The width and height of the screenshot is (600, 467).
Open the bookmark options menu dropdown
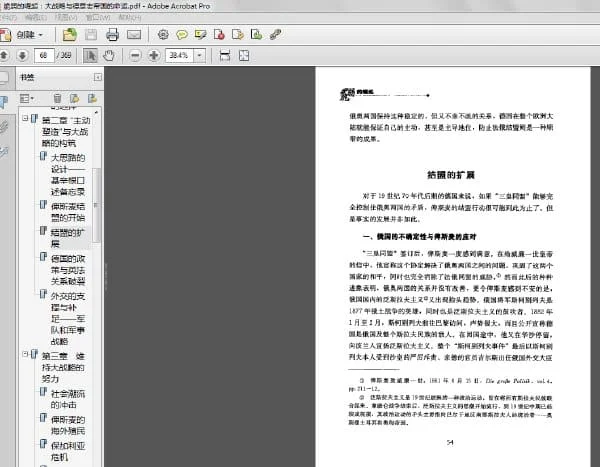tap(27, 99)
